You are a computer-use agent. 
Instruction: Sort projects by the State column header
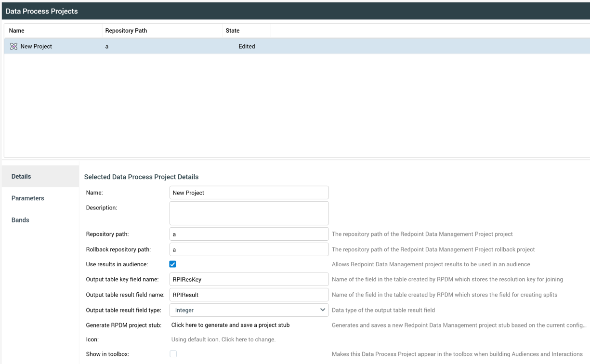pos(232,30)
